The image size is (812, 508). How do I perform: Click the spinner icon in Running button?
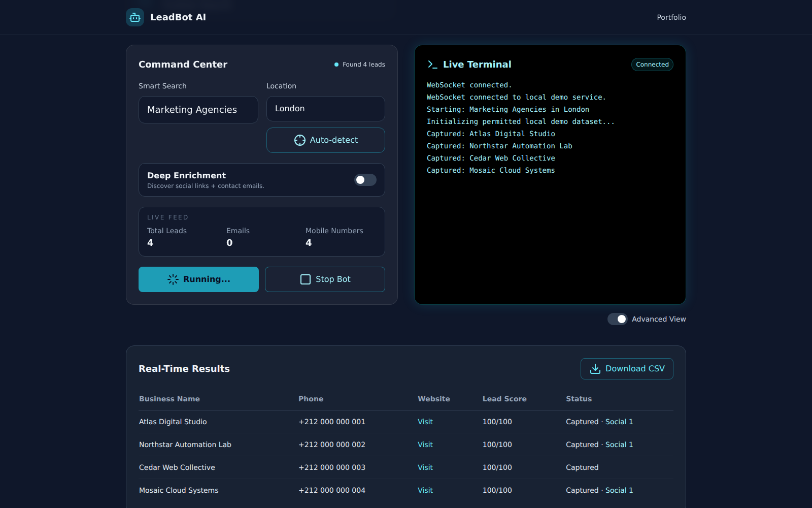[173, 279]
